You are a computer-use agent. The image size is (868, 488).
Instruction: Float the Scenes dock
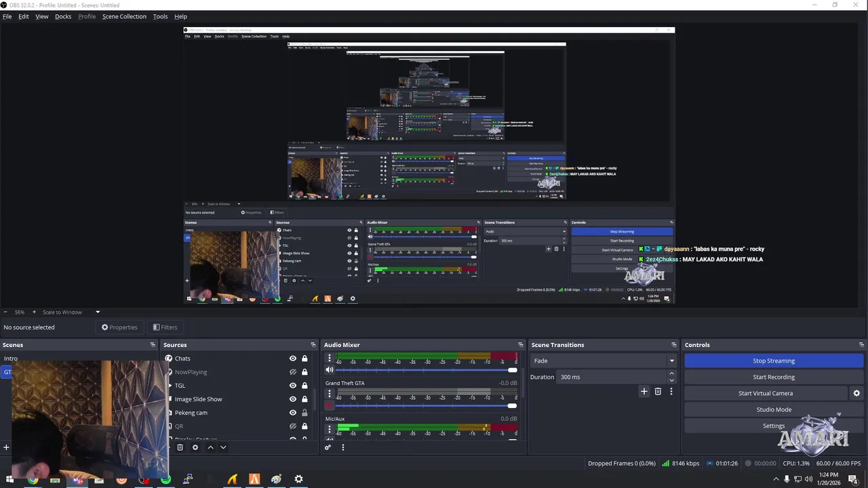coord(153,345)
